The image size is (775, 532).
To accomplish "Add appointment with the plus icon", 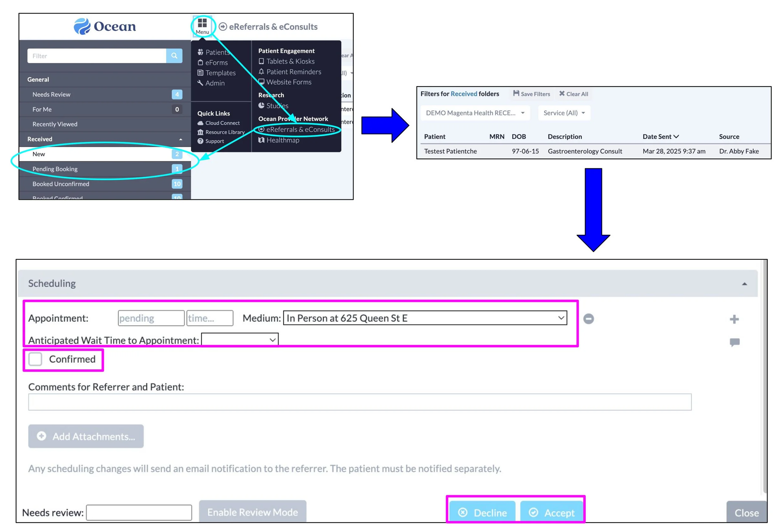I will [734, 319].
